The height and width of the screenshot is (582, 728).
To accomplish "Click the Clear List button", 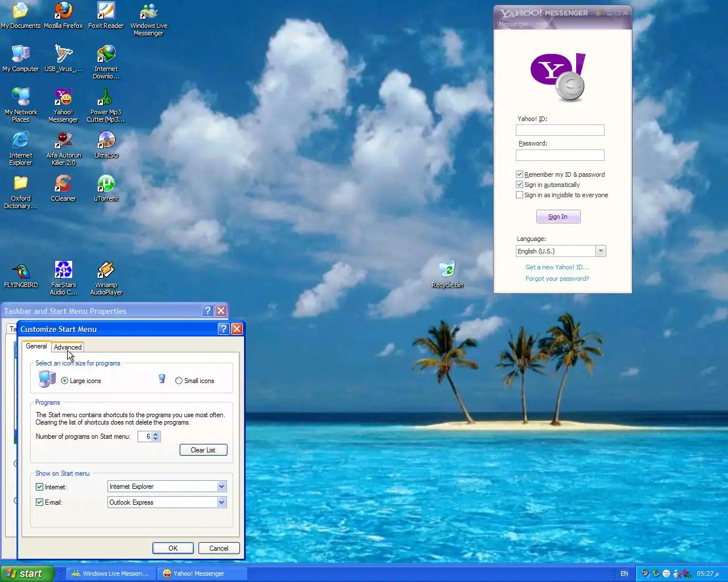I will [x=203, y=450].
